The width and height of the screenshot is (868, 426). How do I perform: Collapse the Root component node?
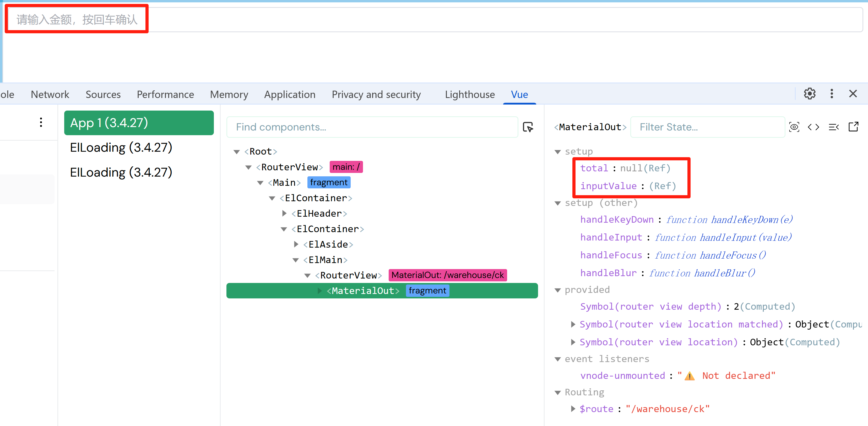(x=237, y=152)
